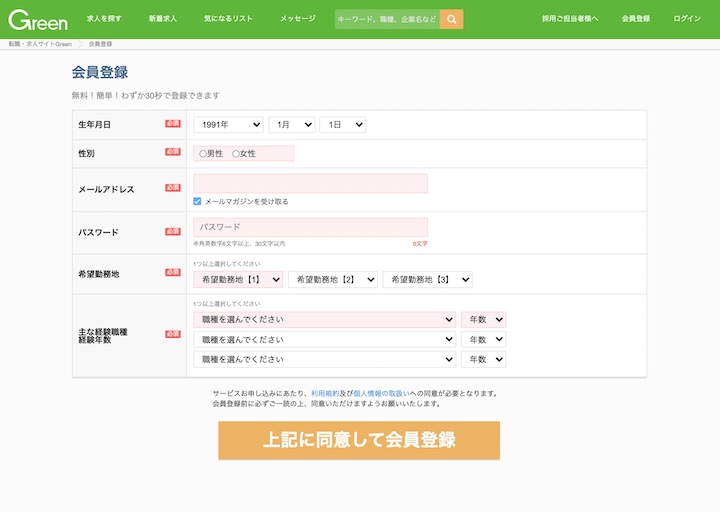Open the 利用規約 link

(x=324, y=394)
